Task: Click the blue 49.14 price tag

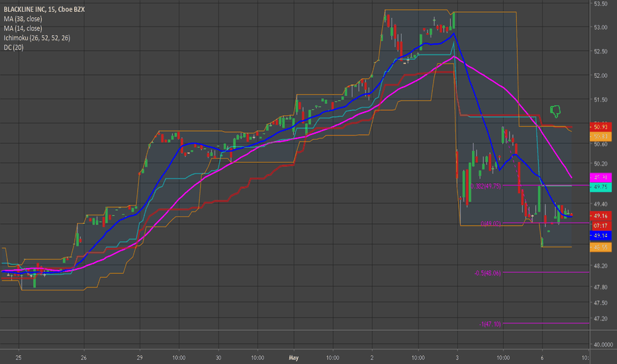Action: (600, 236)
